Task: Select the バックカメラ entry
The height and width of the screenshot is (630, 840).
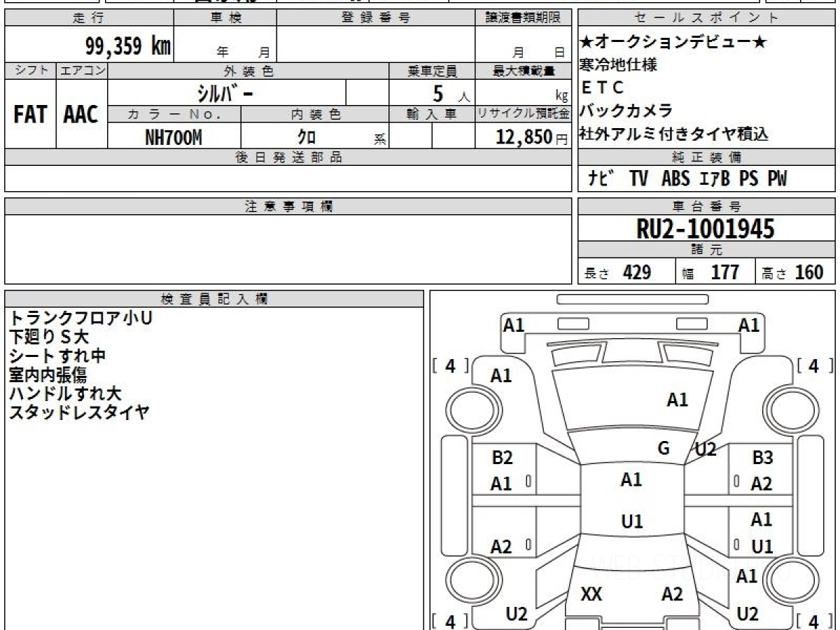Action: (x=626, y=110)
